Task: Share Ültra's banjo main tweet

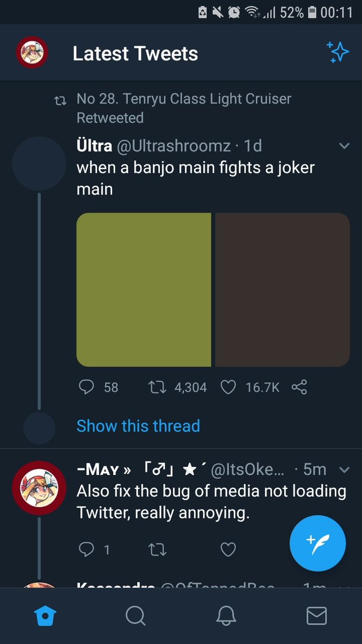Action: [299, 387]
